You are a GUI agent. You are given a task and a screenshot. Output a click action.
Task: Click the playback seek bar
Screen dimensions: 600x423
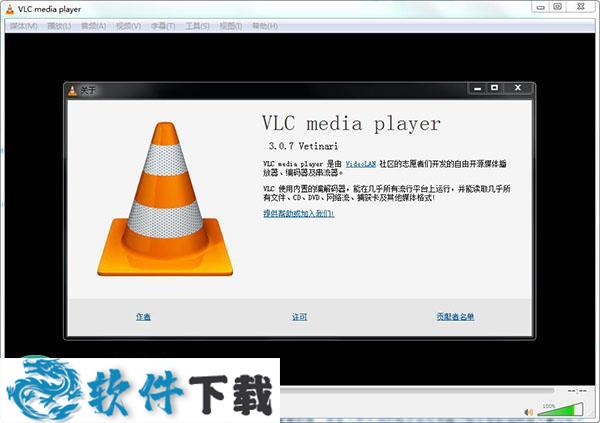(x=417, y=390)
